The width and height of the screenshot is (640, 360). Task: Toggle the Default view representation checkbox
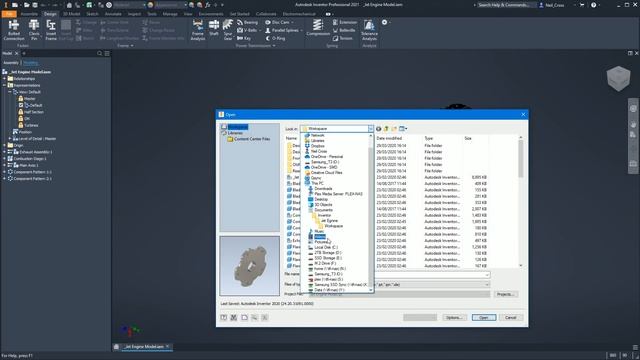[21, 105]
